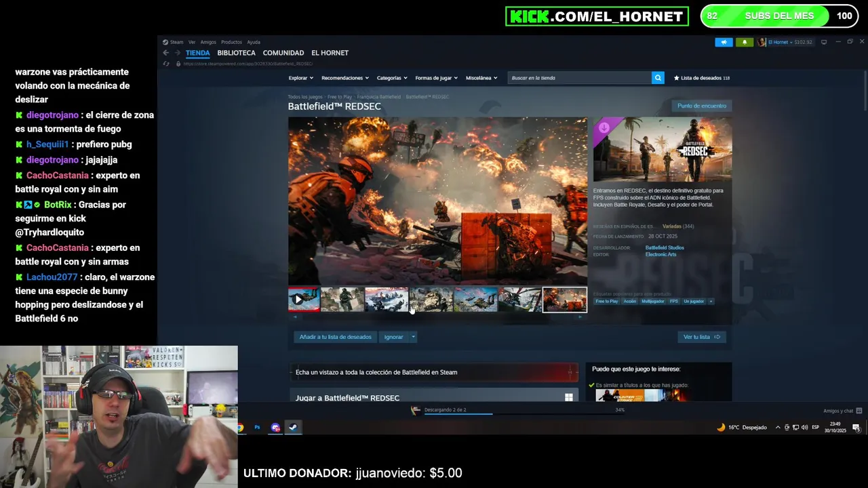The width and height of the screenshot is (868, 488).
Task: Click the purple app icon in the taskbar
Action: pyautogui.click(x=275, y=427)
